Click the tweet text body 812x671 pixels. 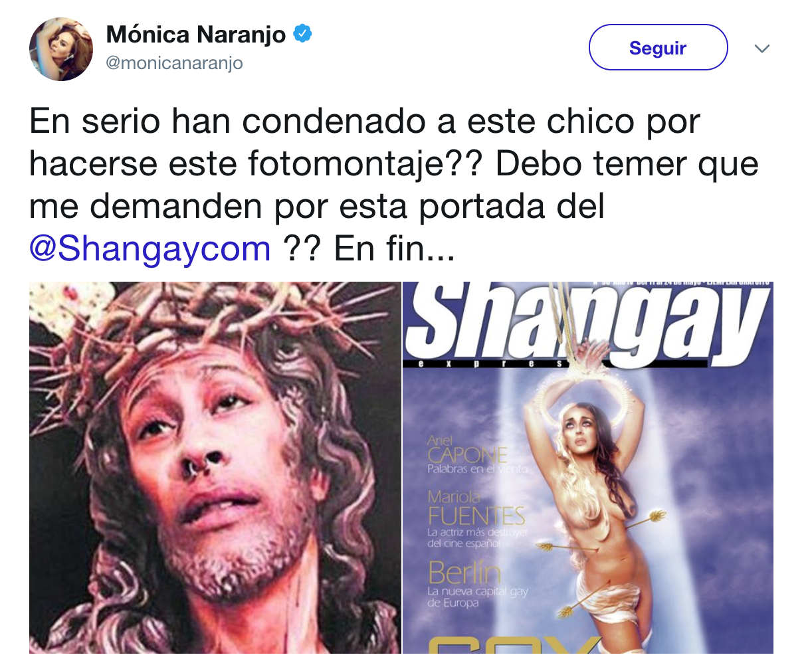click(x=394, y=185)
